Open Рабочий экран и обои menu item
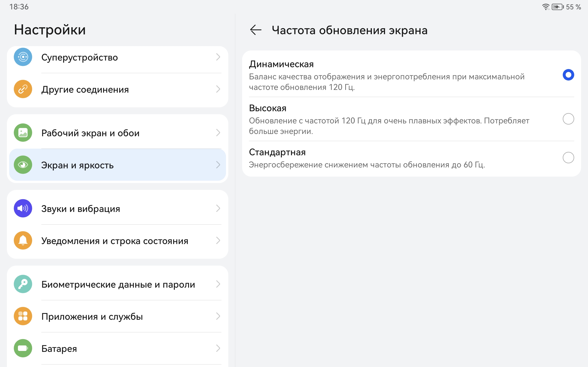Screen dimensions: 588x367 [90, 133]
